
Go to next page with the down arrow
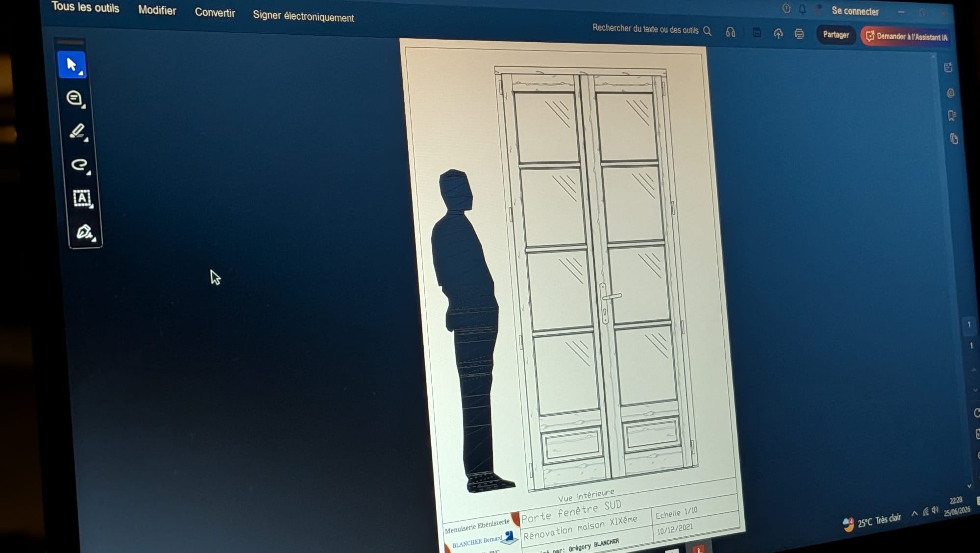975,390
